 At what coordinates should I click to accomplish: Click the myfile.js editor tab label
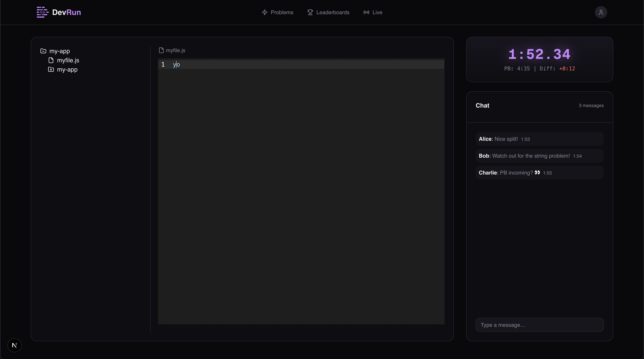[x=176, y=50]
